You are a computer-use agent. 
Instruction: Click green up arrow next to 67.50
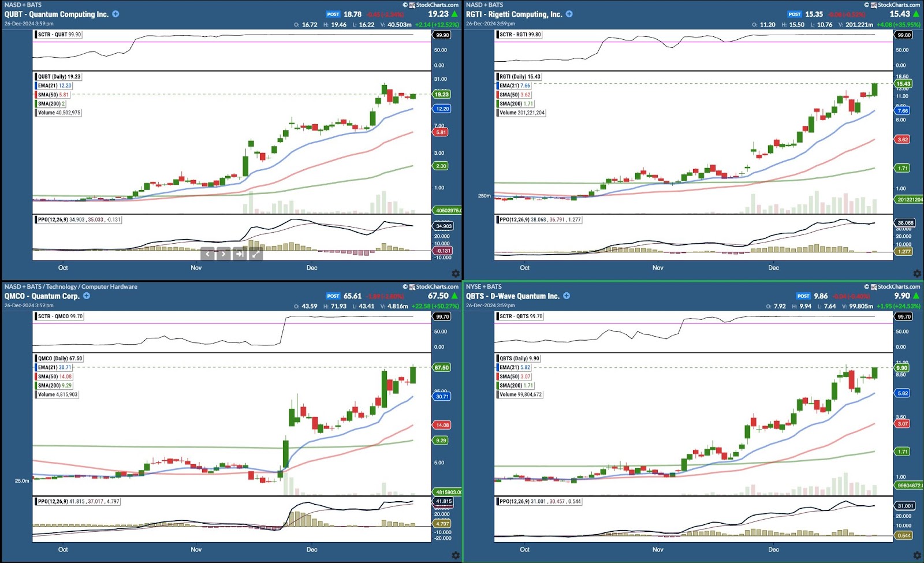pos(455,296)
